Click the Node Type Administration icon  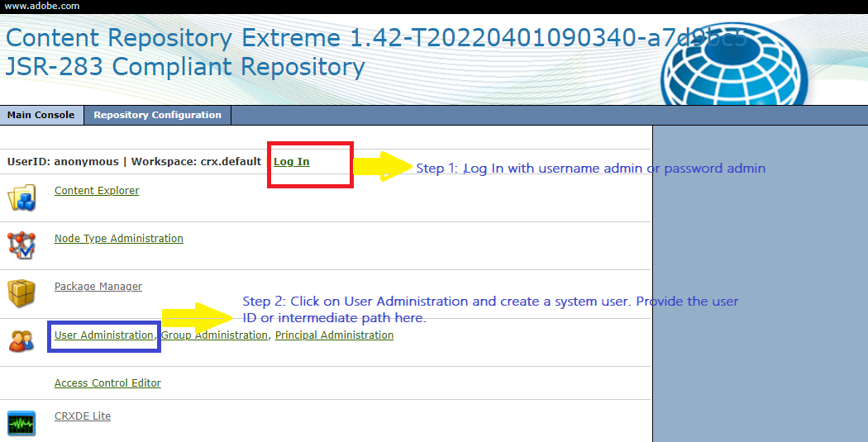tap(21, 245)
